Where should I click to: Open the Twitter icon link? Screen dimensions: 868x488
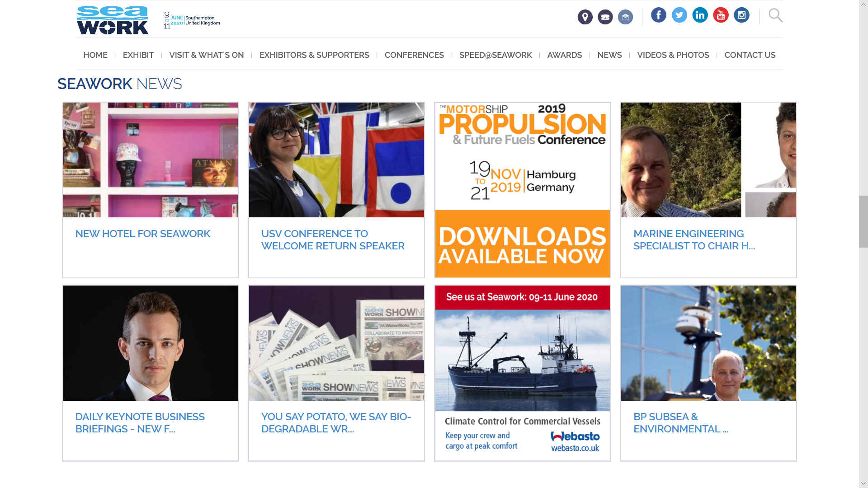(679, 15)
